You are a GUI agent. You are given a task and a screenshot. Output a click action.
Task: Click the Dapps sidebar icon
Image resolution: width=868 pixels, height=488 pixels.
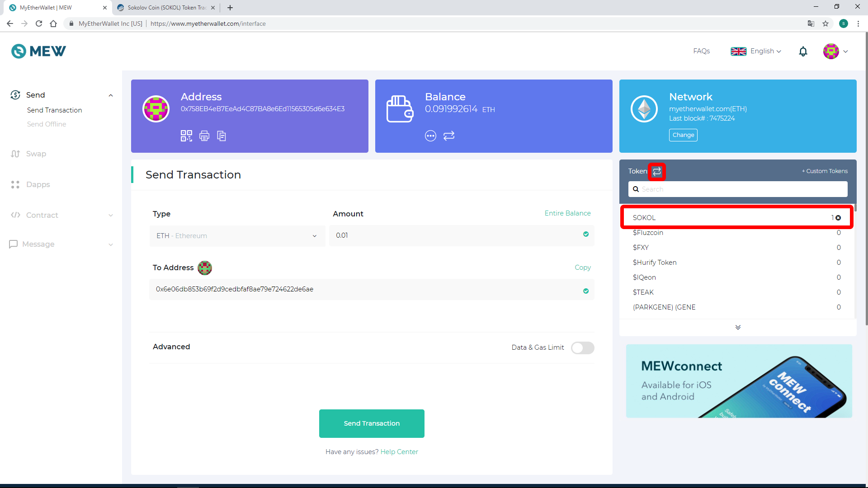(x=15, y=184)
